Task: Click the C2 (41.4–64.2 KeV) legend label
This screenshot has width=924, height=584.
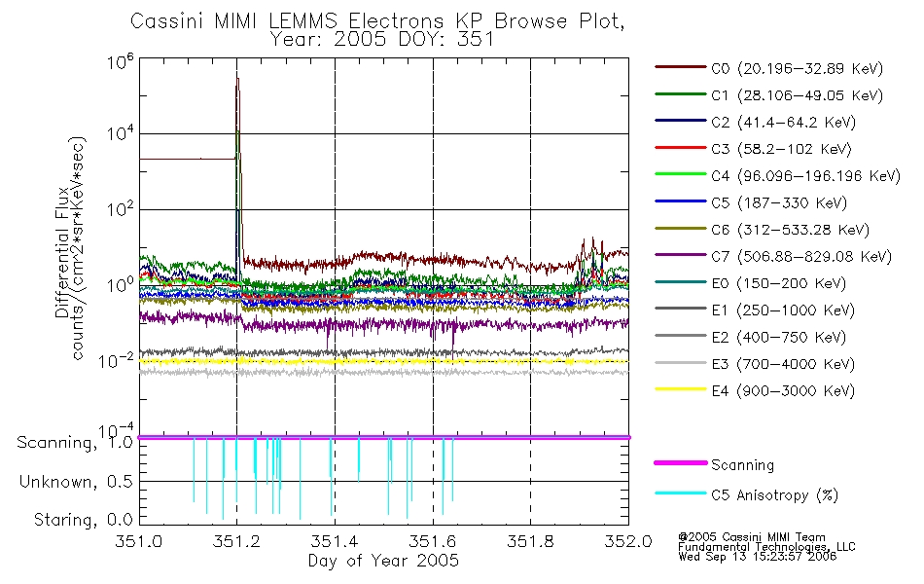Action: tap(783, 123)
